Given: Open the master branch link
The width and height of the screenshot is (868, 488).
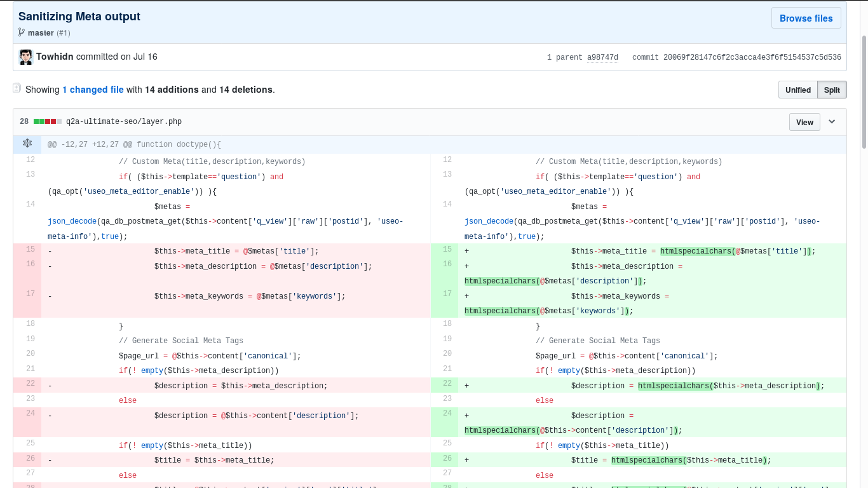Looking at the screenshot, I should [x=41, y=32].
